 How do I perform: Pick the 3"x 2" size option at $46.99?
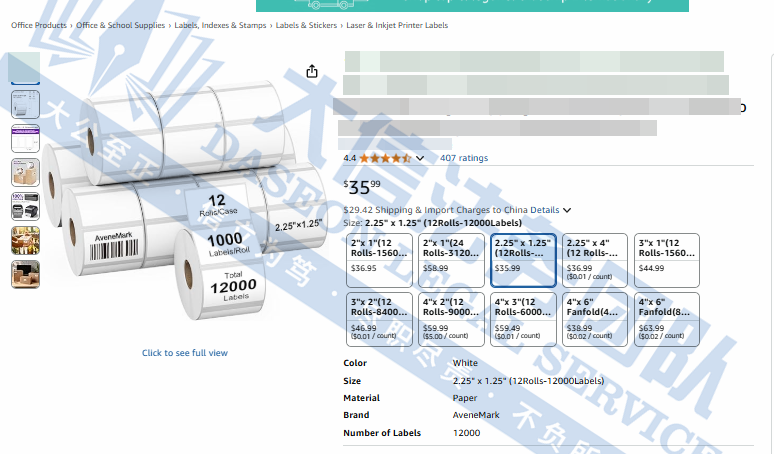[x=377, y=318]
